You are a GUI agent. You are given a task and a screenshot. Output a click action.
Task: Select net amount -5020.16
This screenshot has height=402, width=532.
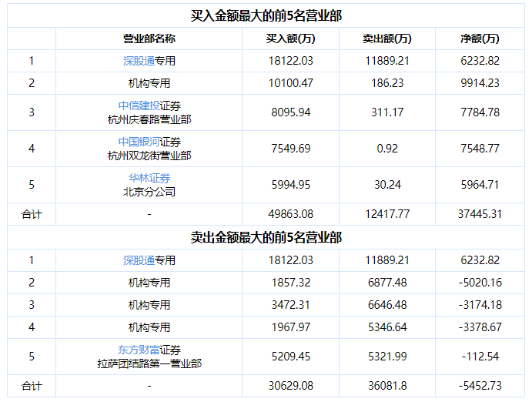[480, 283]
